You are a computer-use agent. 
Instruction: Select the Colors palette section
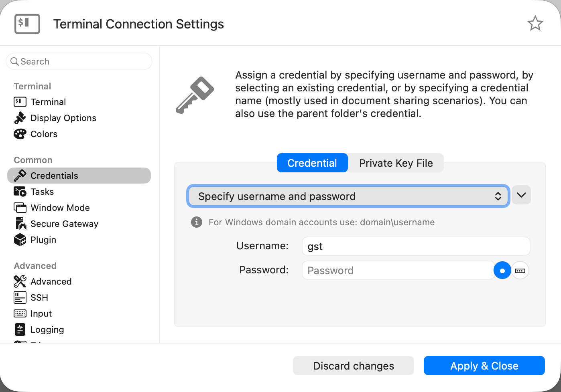[44, 134]
